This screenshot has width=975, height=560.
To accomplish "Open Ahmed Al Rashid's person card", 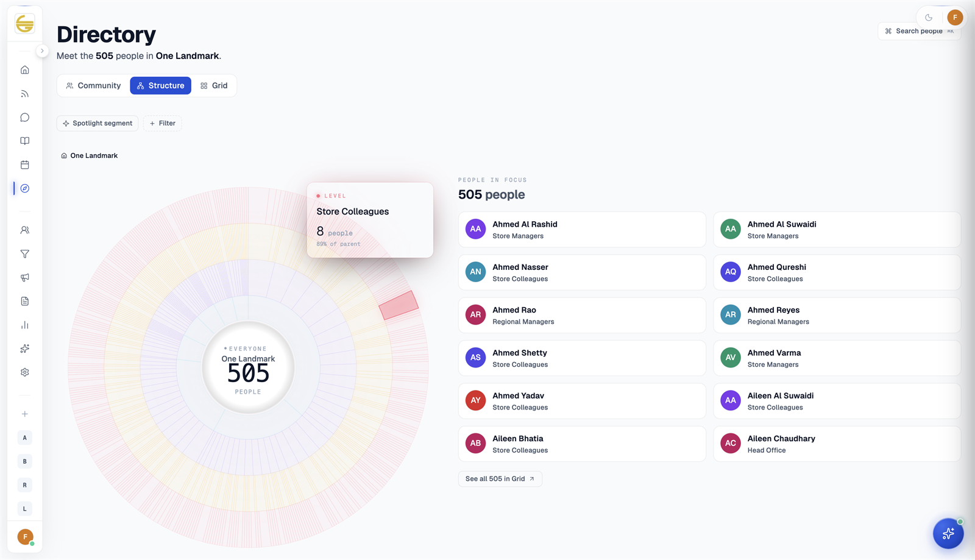I will (x=582, y=230).
